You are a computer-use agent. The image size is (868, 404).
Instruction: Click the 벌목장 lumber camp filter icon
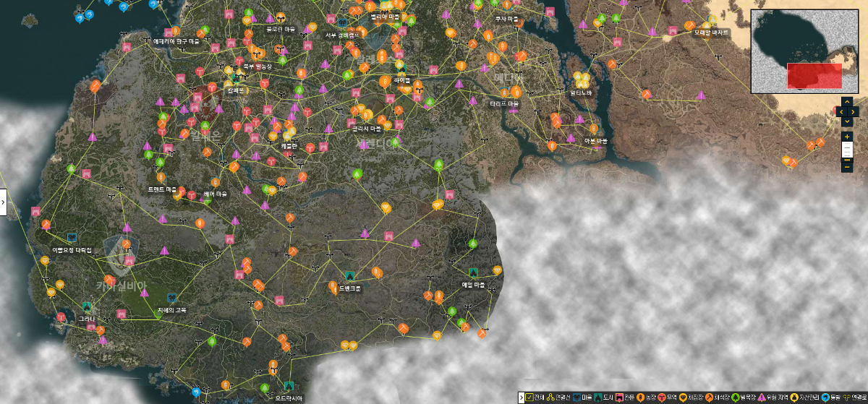pos(735,397)
